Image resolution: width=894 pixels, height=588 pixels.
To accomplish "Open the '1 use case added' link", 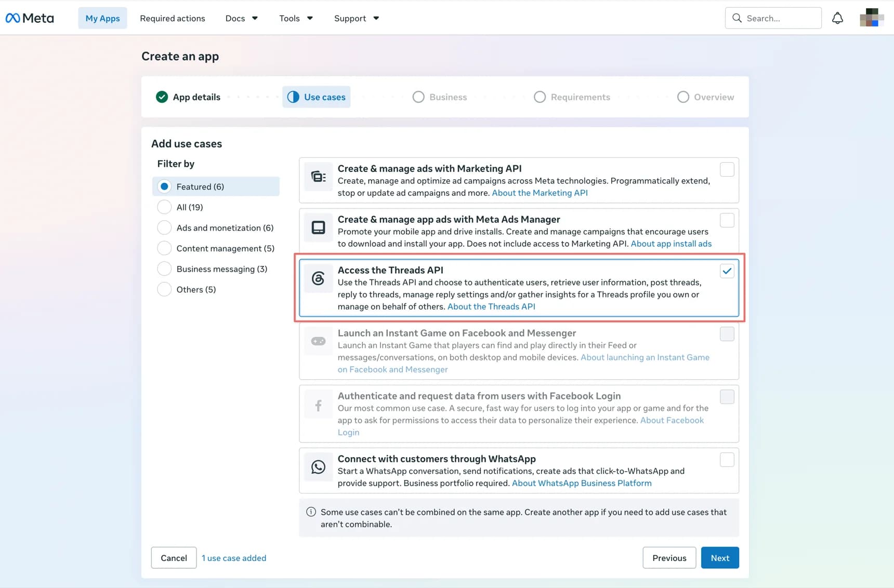I will [234, 558].
